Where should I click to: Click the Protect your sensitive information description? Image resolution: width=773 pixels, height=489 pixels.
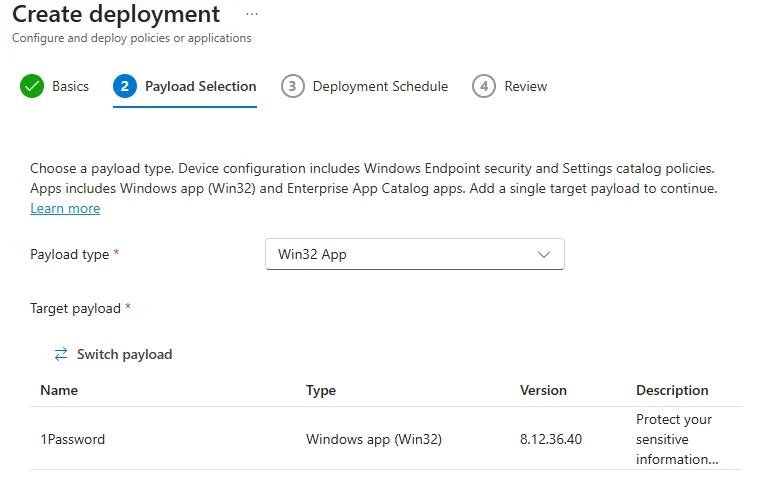(x=677, y=439)
